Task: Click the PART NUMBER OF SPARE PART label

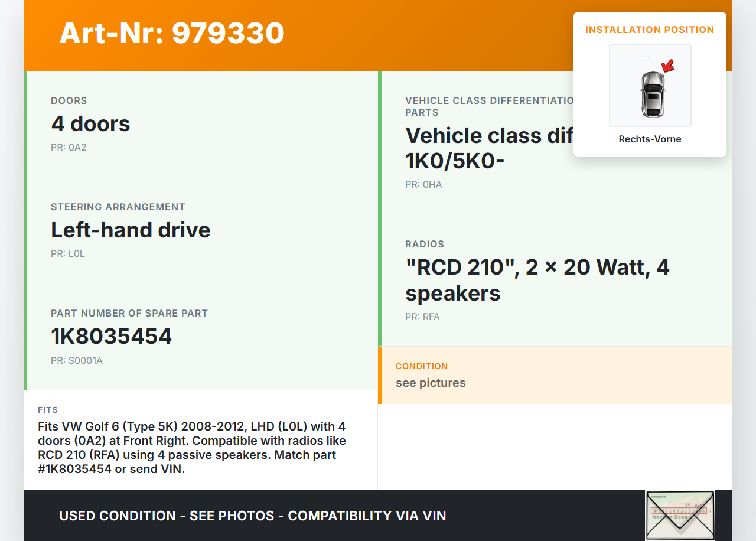Action: (x=129, y=313)
